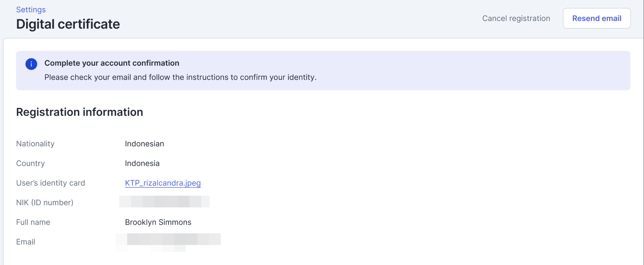Click the blurred email address value
Screen dimensions: 644x265
click(168, 242)
